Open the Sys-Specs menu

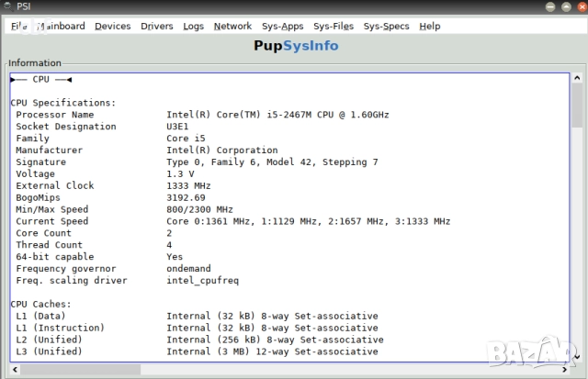pos(386,27)
